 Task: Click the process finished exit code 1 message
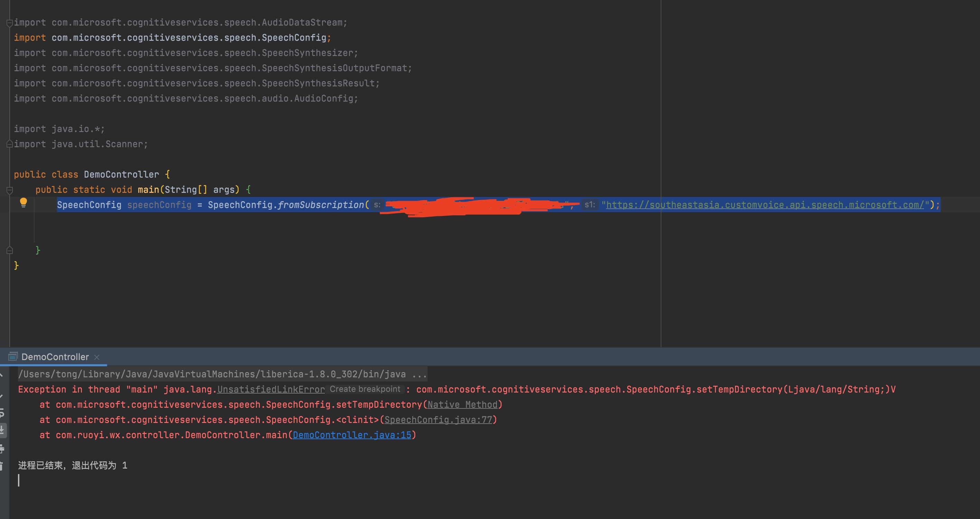pyautogui.click(x=73, y=465)
